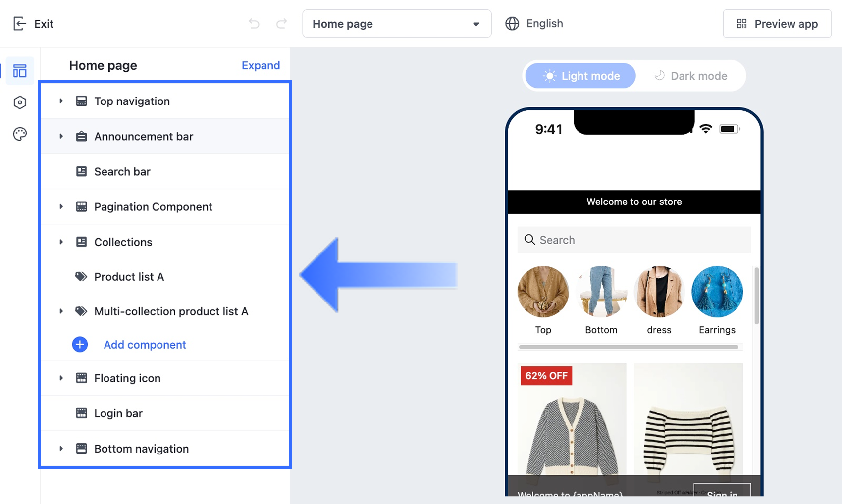The image size is (842, 504).
Task: Select the Collections label
Action: [x=123, y=242]
